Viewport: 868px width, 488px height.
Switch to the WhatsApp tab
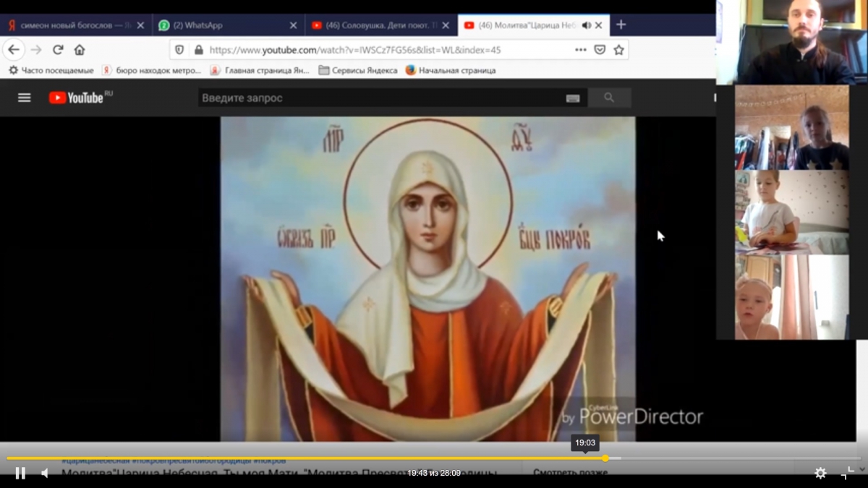[228, 25]
